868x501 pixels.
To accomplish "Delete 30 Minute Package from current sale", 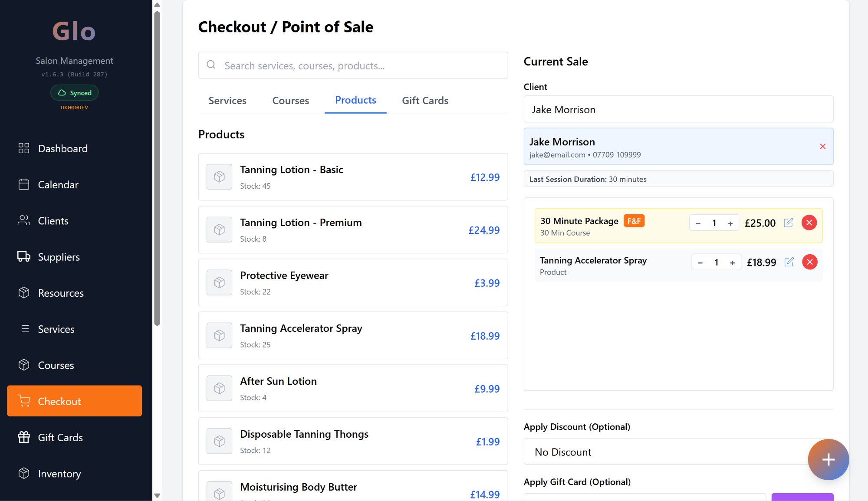I will (x=809, y=223).
